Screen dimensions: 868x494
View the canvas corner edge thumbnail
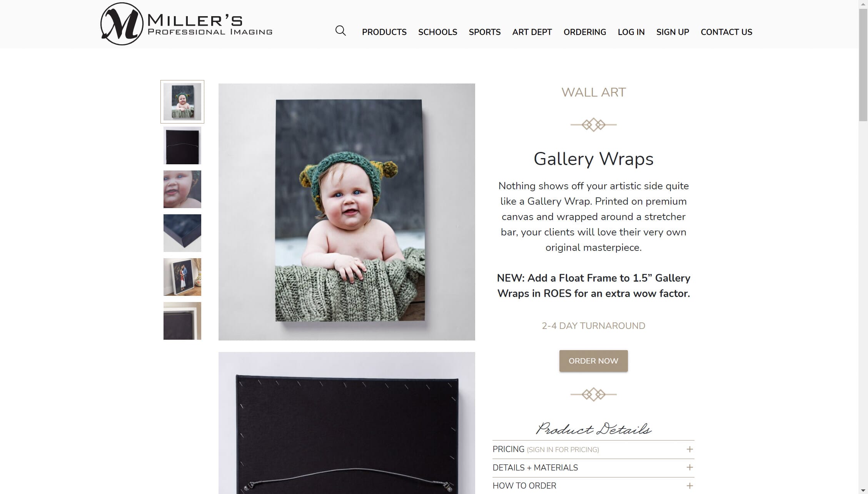pos(182,233)
